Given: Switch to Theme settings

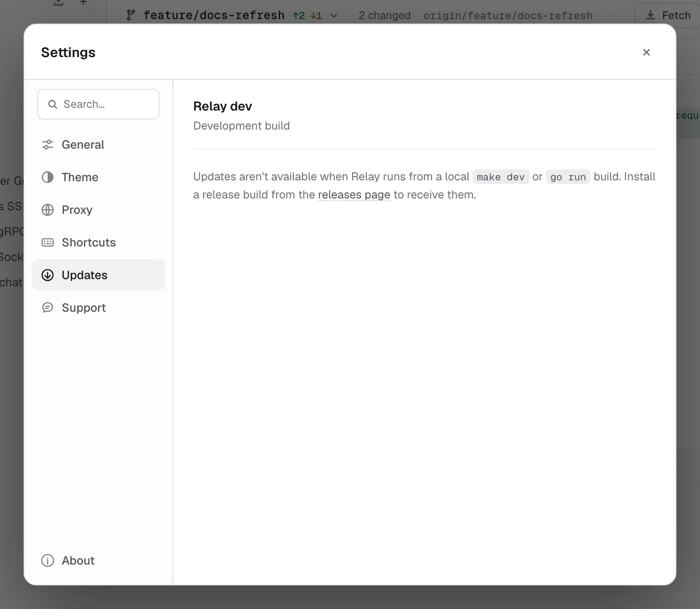Looking at the screenshot, I should coord(98,177).
